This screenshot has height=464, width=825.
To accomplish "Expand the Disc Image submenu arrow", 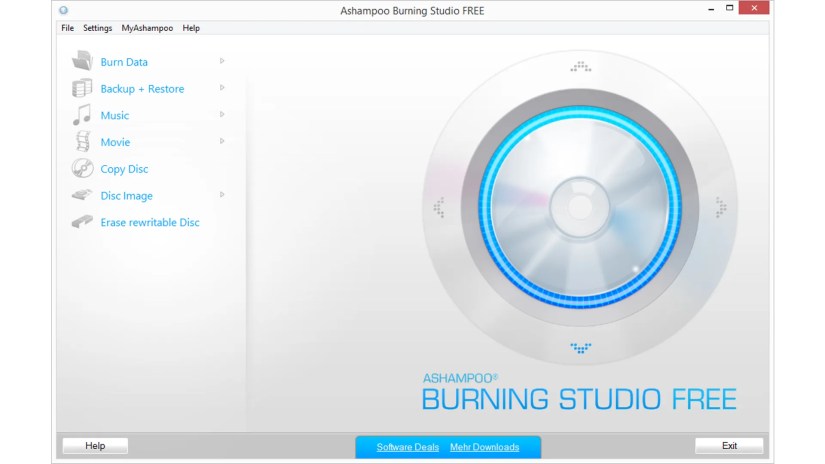I will (x=222, y=195).
